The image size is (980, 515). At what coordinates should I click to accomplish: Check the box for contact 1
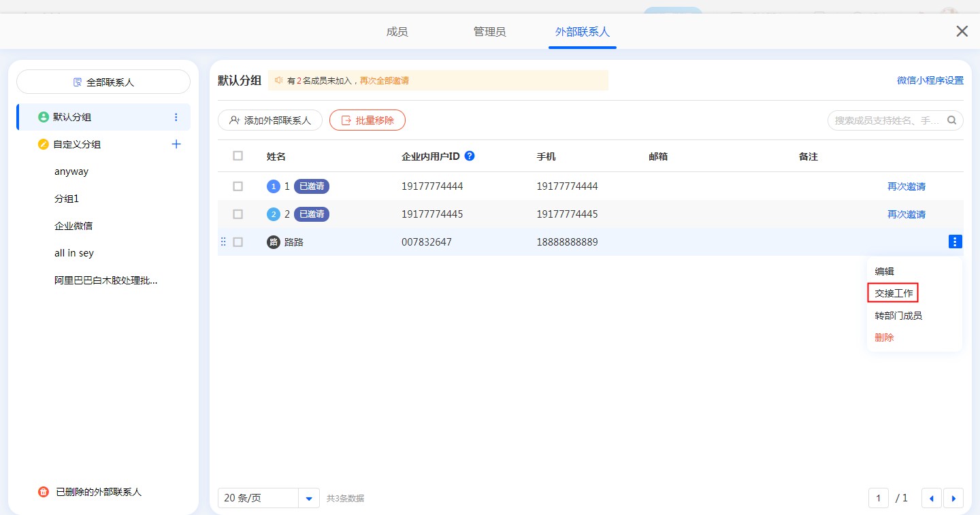[238, 186]
